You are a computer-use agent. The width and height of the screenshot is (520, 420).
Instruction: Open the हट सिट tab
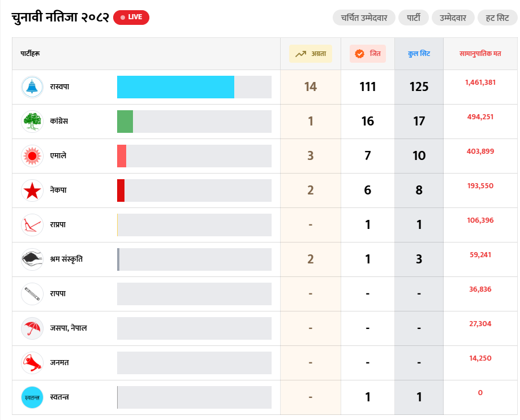pos(497,18)
